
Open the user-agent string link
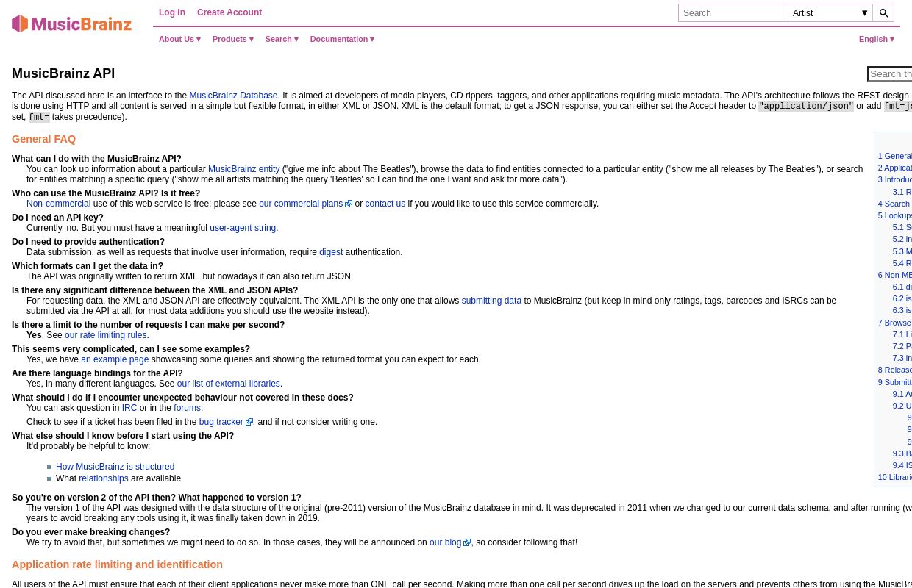tap(243, 228)
